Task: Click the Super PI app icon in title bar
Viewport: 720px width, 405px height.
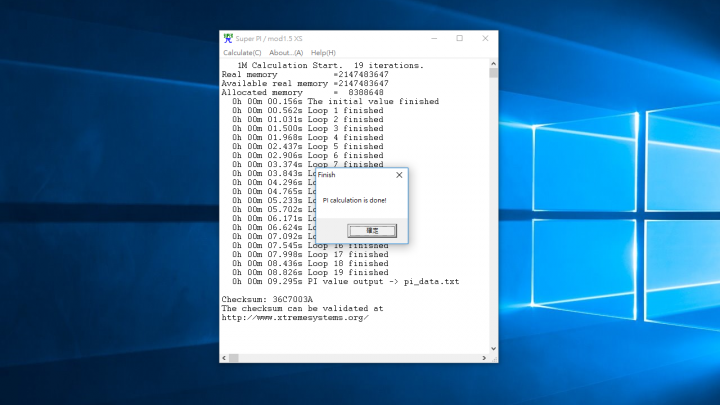Action: pyautogui.click(x=228, y=39)
